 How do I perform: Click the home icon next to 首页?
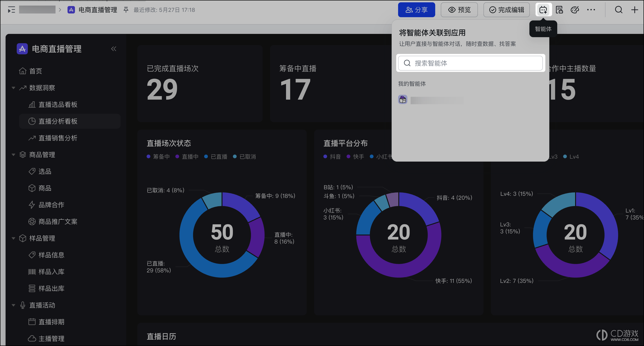click(x=23, y=71)
